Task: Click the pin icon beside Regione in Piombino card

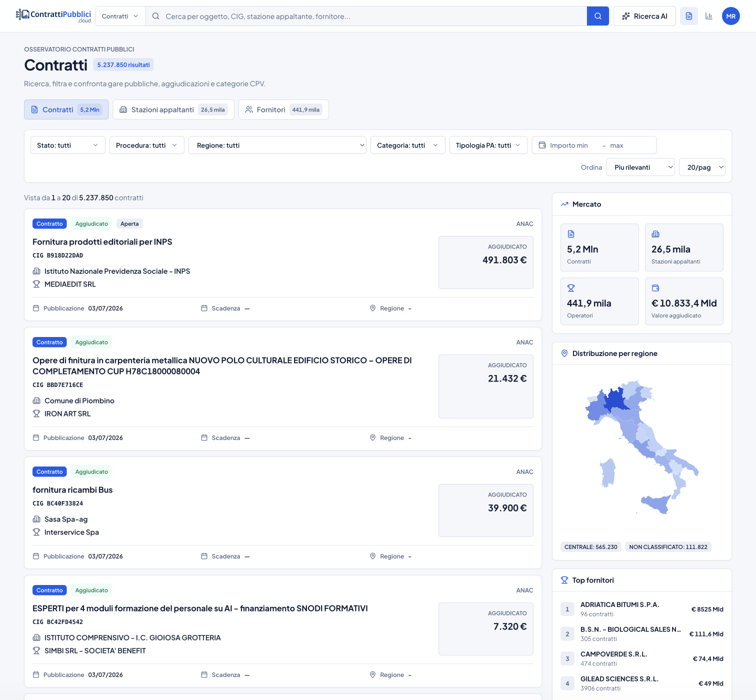Action: pos(372,437)
